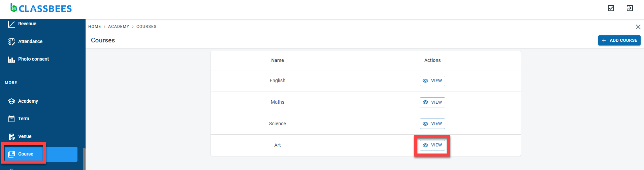This screenshot has height=170, width=644.
Task: View the English course
Action: coord(432,81)
